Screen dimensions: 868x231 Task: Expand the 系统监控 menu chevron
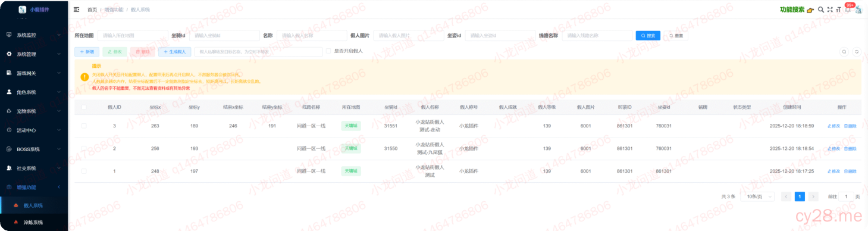coord(59,35)
